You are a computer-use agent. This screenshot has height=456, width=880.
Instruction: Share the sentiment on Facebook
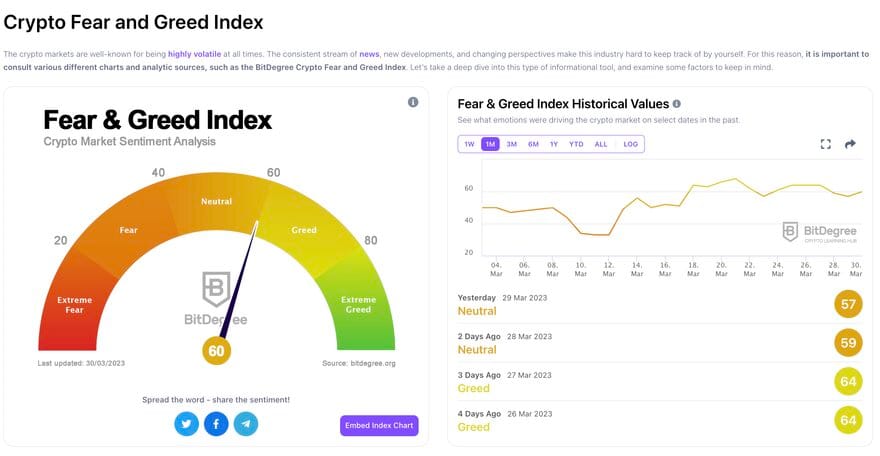pos(216,424)
